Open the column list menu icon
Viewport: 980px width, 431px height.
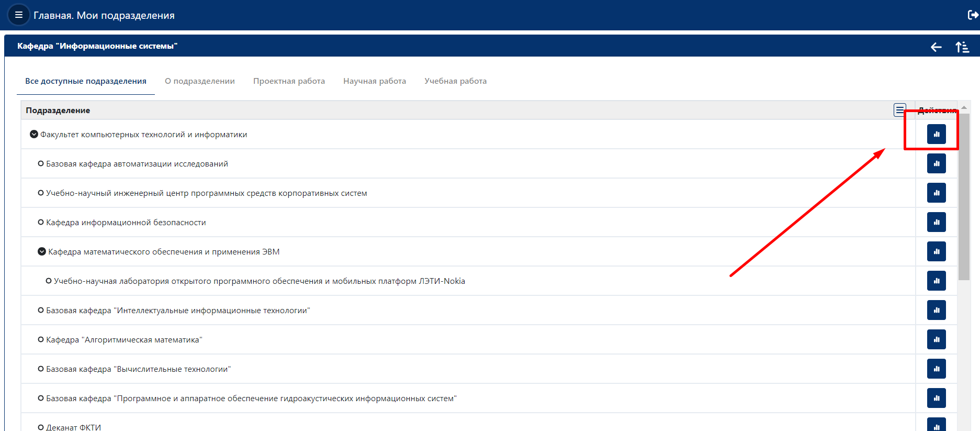[899, 110]
